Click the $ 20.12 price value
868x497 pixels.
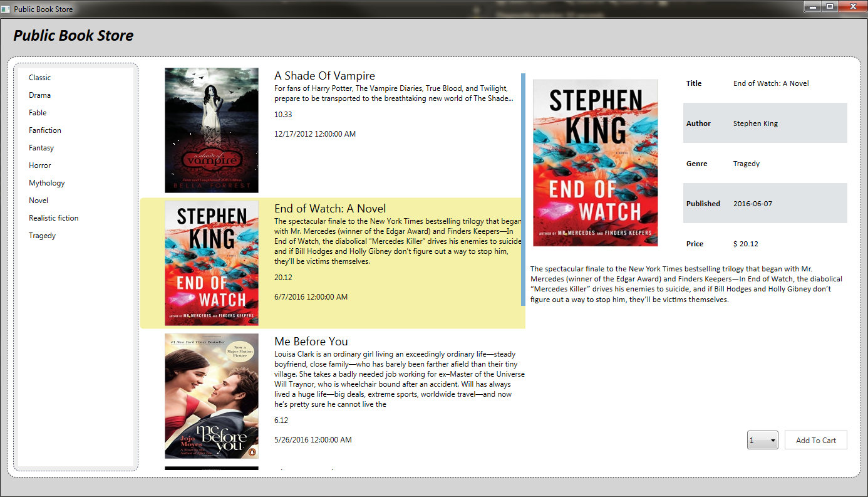click(x=745, y=244)
